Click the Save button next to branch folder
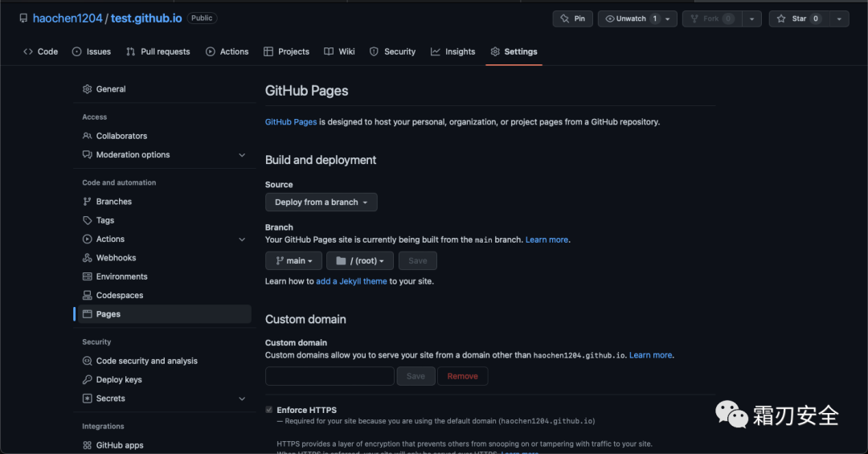Screen dimensions: 868x454 417,261
